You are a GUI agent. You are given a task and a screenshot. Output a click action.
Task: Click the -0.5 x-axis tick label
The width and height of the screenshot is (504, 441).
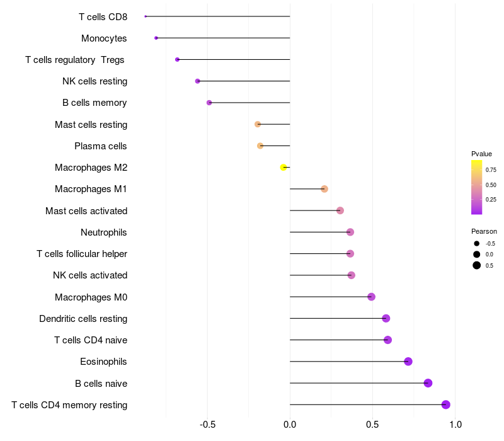pos(207,425)
